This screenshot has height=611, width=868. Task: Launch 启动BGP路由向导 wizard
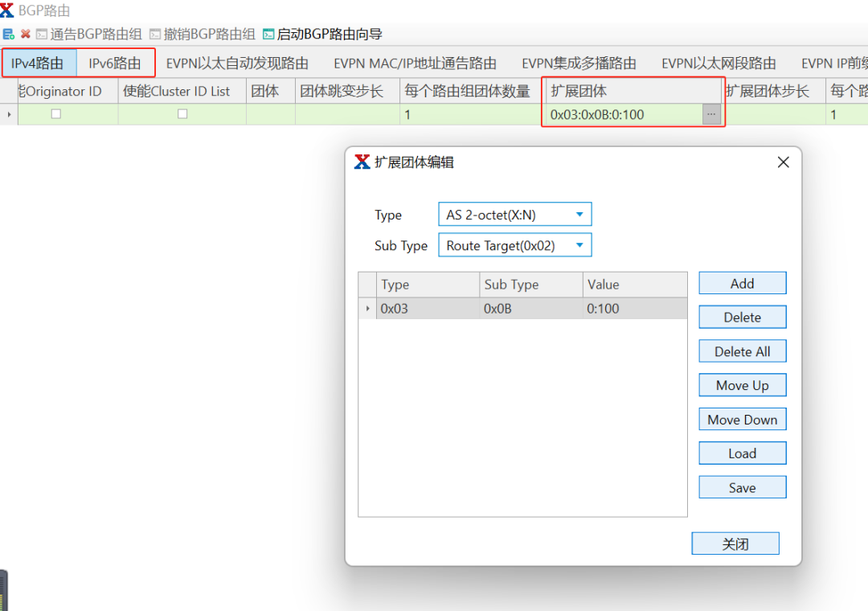point(322,35)
